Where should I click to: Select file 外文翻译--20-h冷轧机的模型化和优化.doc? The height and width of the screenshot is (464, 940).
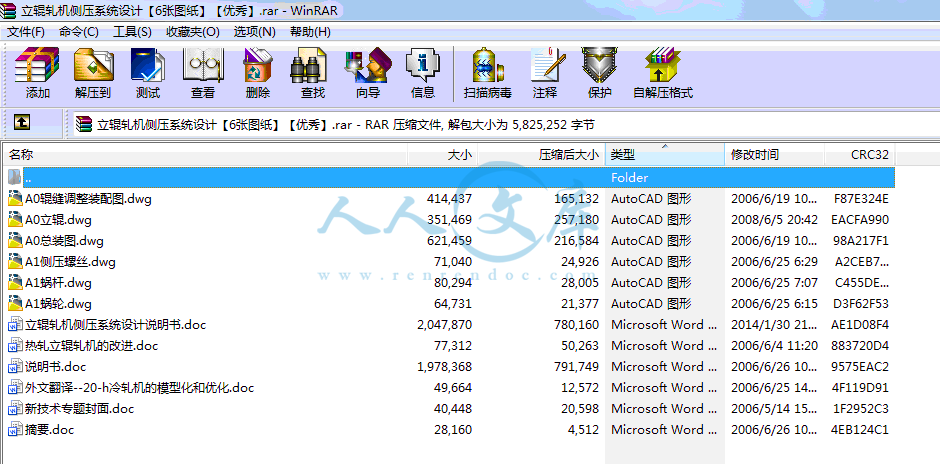(140, 388)
